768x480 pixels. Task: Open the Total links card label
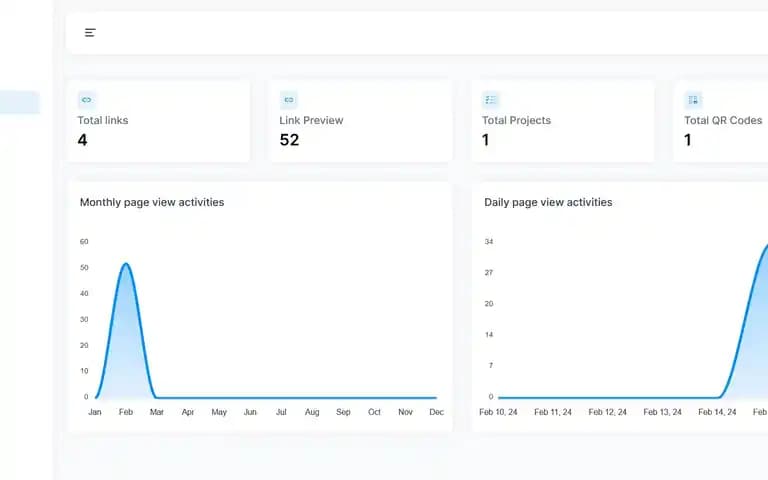point(103,120)
